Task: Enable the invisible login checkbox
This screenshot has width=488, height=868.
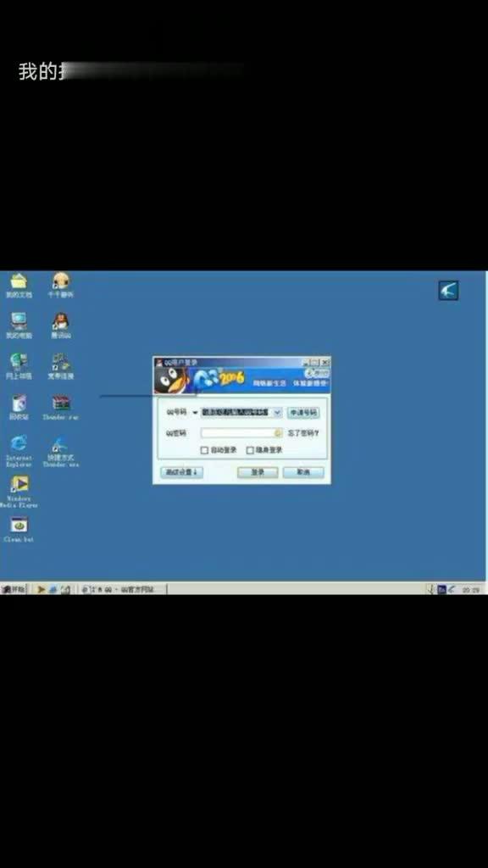Action: pos(250,451)
